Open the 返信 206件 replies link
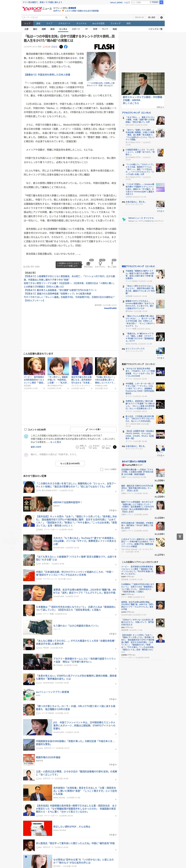 pyautogui.click(x=36, y=447)
